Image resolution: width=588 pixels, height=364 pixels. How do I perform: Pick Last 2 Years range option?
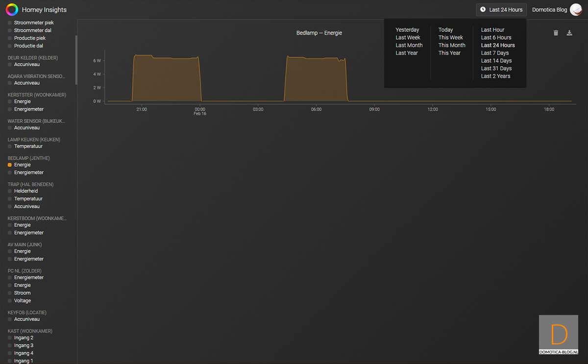(495, 76)
